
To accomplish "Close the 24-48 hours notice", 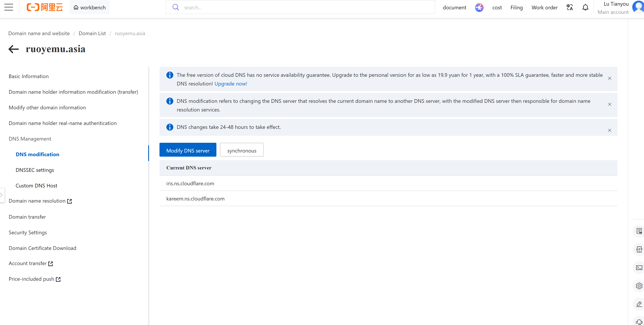I will (609, 130).
